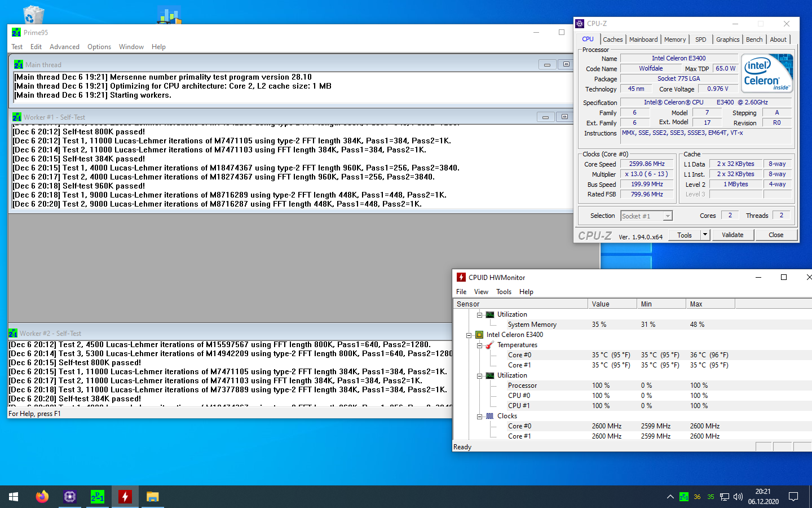Open the Tools menu in HWMonitor
Image resolution: width=812 pixels, height=508 pixels.
(504, 292)
